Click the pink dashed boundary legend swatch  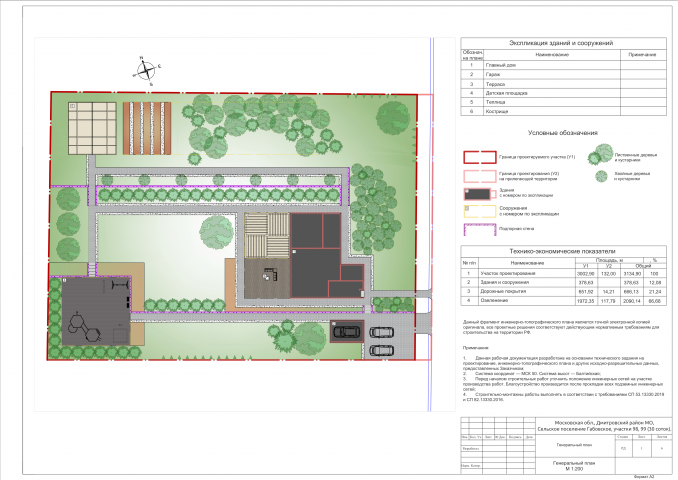[480, 176]
